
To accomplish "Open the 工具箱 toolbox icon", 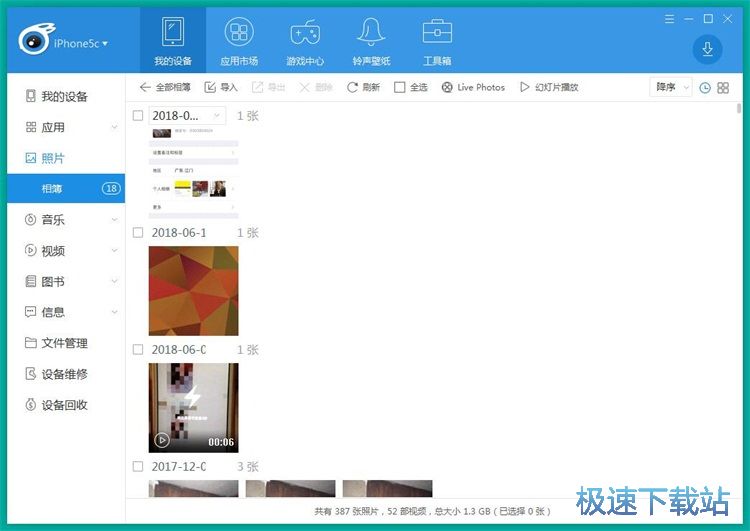I will 437,33.
